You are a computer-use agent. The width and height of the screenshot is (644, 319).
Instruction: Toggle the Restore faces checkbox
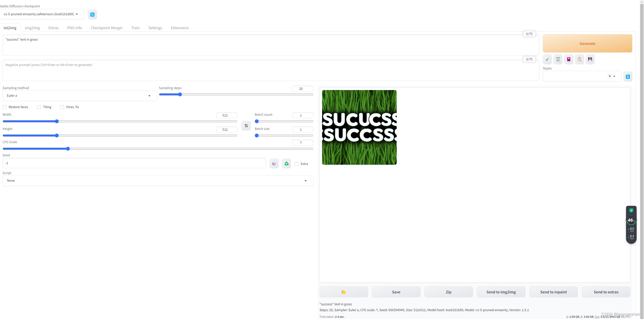5,107
